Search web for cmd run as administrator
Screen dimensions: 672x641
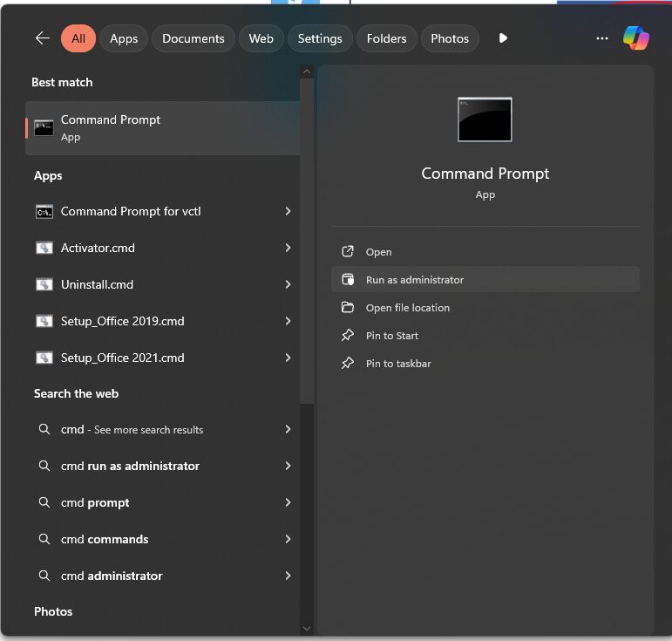tap(162, 466)
